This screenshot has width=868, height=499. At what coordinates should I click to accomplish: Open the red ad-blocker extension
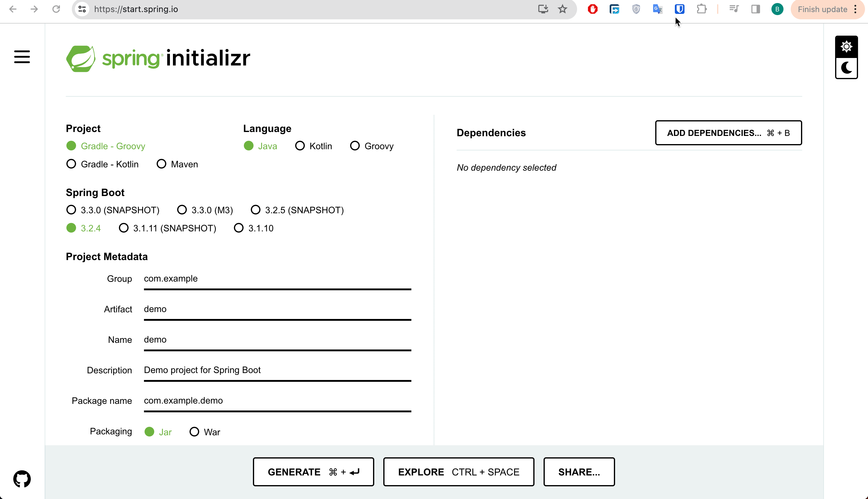point(593,9)
